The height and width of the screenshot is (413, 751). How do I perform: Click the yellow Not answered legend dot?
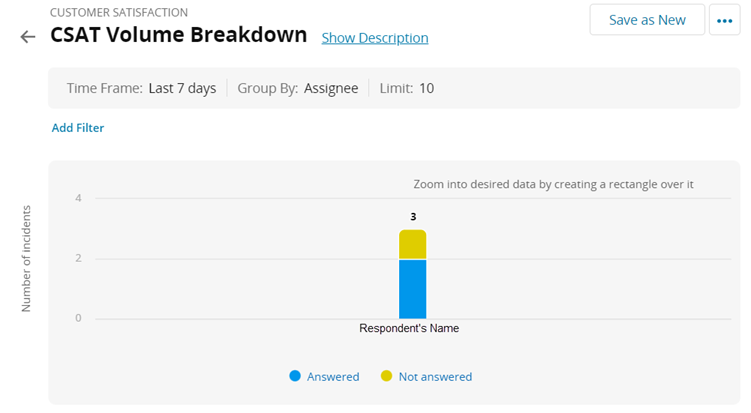(387, 376)
